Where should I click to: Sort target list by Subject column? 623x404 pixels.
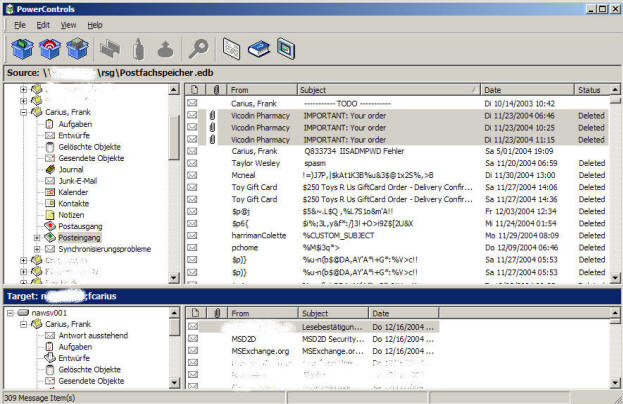point(333,313)
